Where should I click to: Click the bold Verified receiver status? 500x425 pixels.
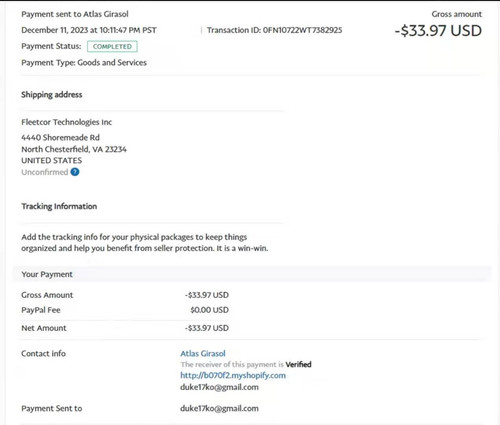click(298, 364)
